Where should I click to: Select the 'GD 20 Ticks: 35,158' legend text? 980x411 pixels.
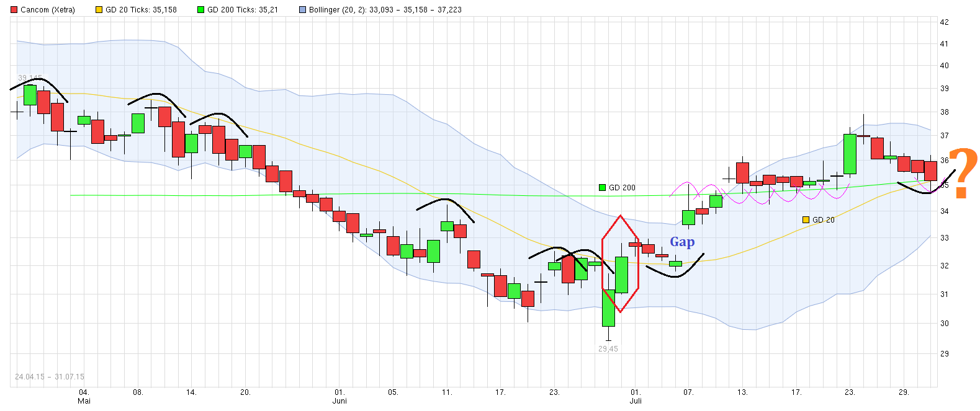point(141,10)
